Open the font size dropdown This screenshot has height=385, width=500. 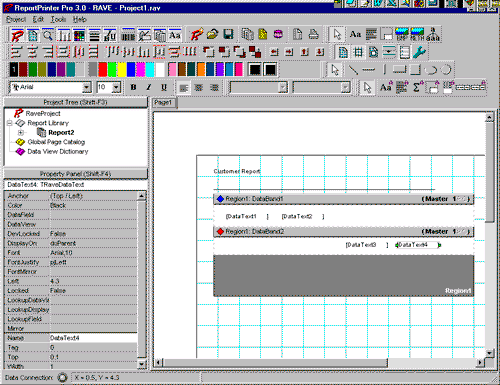tap(116, 87)
